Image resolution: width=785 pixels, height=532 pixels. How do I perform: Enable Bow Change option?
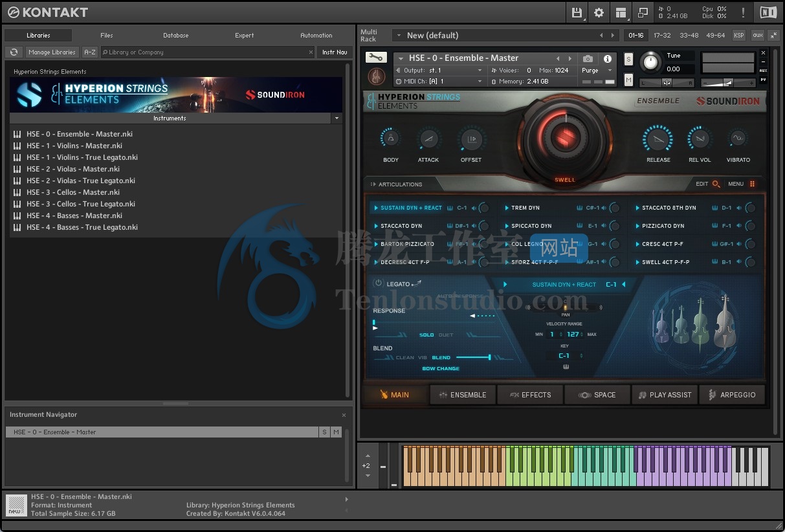[441, 369]
